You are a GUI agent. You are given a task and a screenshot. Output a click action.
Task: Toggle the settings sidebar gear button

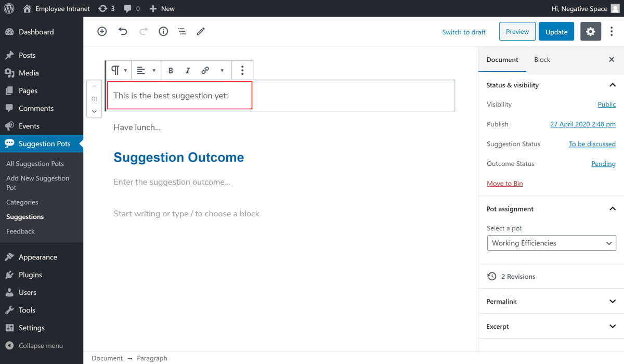(x=590, y=32)
